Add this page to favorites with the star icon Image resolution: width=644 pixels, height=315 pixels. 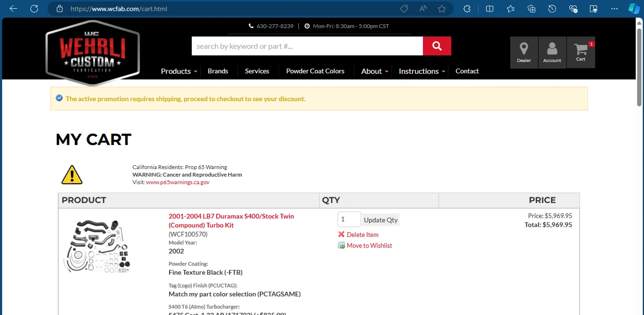click(442, 9)
